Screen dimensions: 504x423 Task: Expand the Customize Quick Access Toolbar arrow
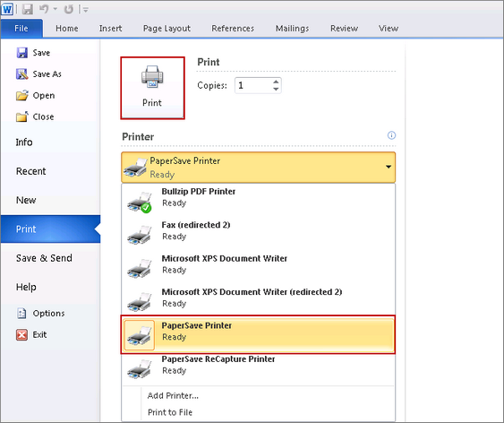click(x=85, y=10)
